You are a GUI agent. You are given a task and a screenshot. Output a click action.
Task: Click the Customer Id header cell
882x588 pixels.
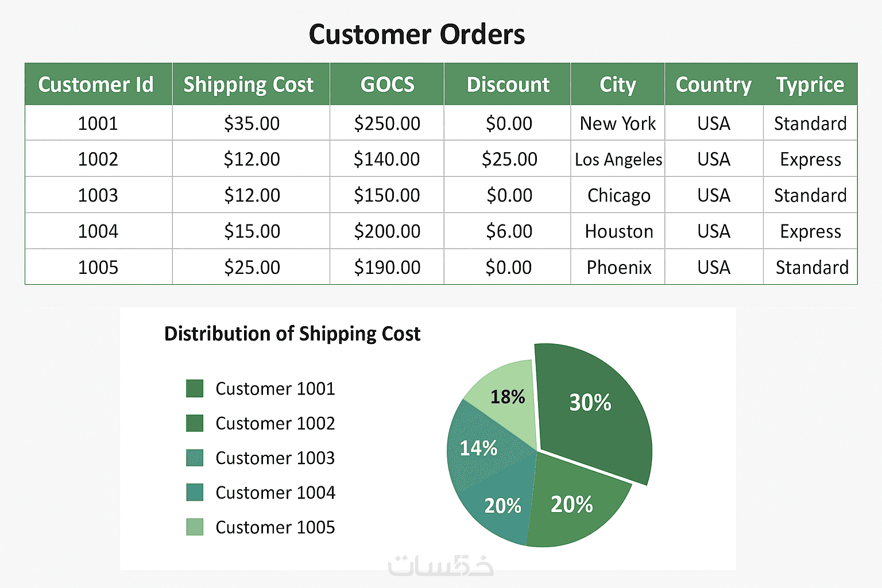96,84
